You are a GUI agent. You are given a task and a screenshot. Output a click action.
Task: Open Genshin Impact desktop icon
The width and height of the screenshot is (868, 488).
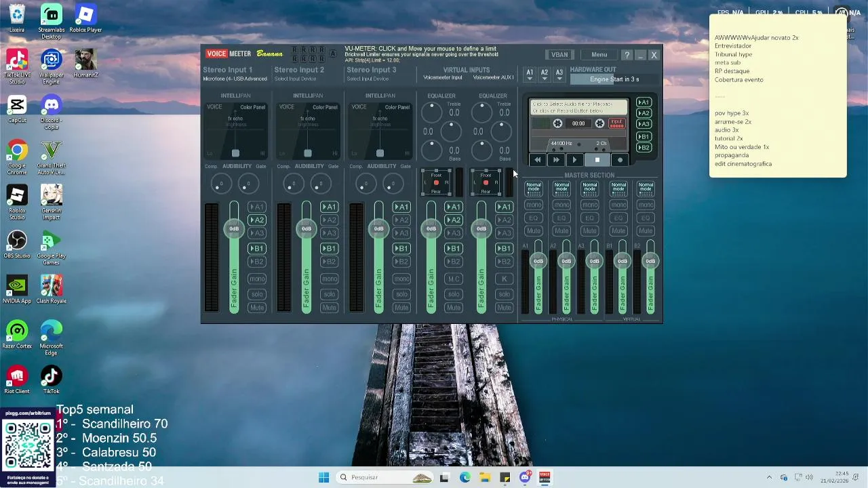click(x=51, y=202)
